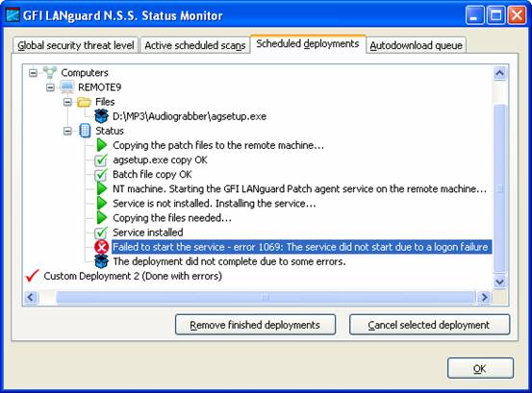
Task: Select 'Copying the files needed...' text
Action: pyautogui.click(x=172, y=218)
